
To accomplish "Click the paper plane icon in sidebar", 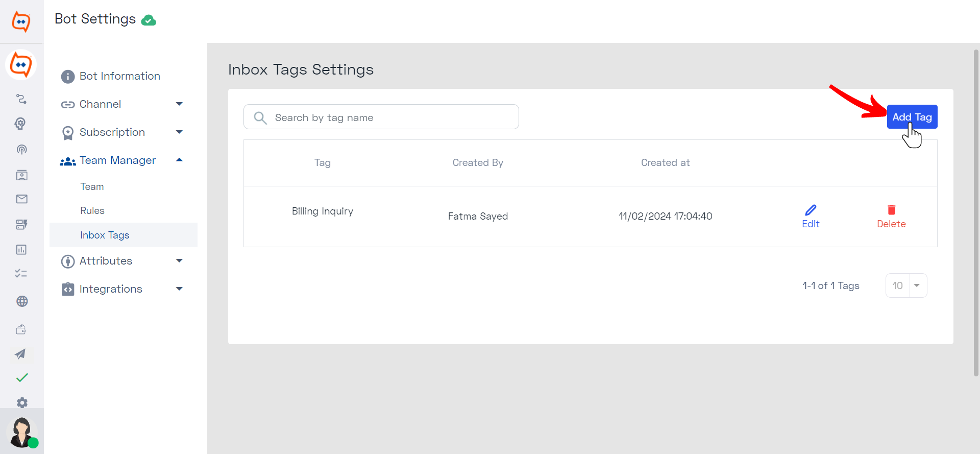I will coord(20,354).
